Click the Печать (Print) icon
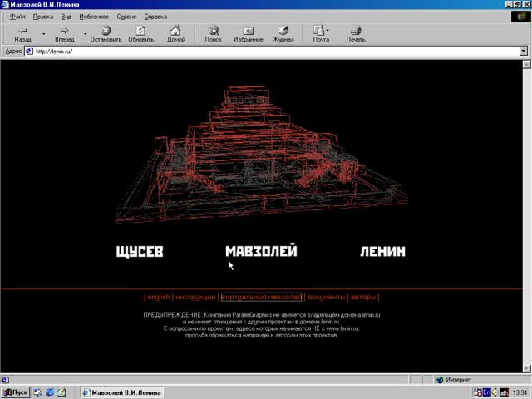 point(356,33)
